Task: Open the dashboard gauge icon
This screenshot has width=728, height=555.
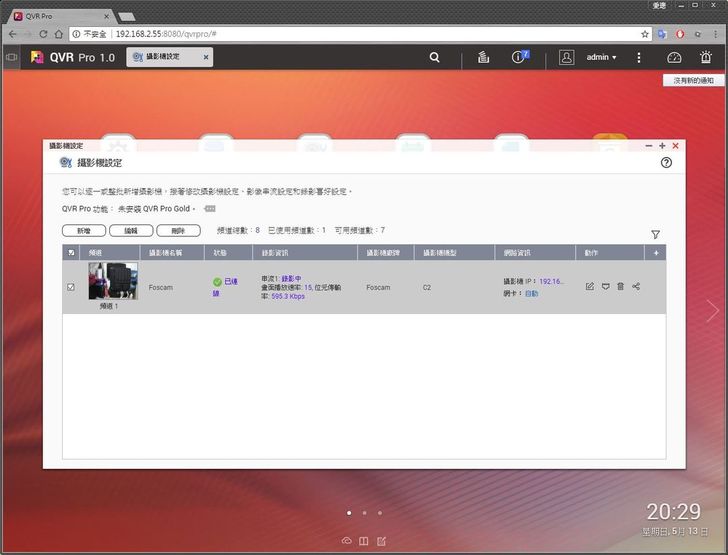Action: tap(674, 58)
